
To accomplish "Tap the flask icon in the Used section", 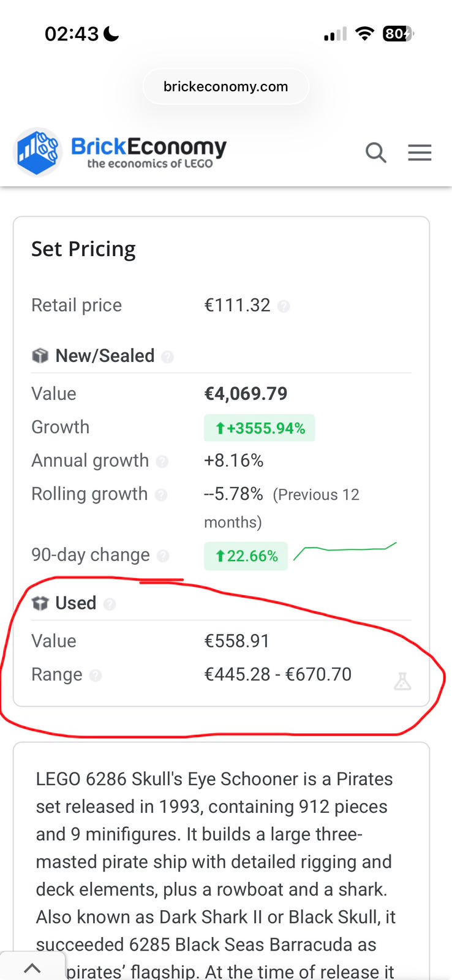I will pos(402,681).
